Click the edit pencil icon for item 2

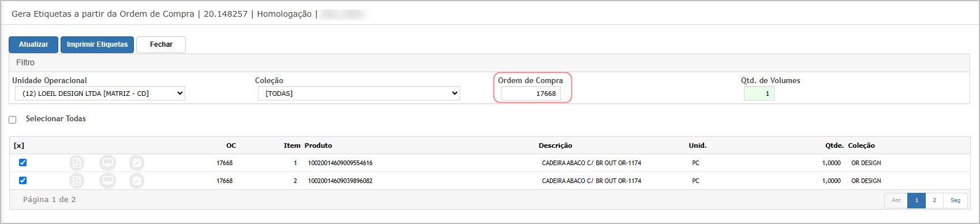(x=137, y=181)
